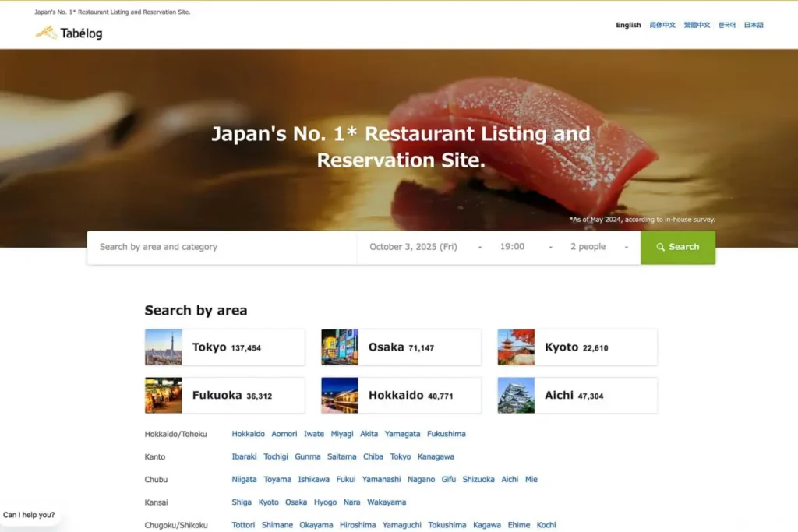
Task: Switch language to 日本語
Action: point(754,25)
